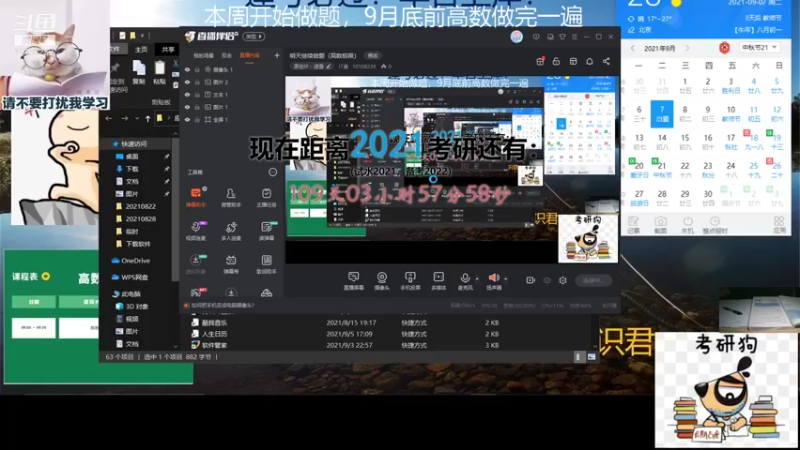Switch to the middle scene tab
Viewport: 800px width, 450px height.
pyautogui.click(x=227, y=55)
